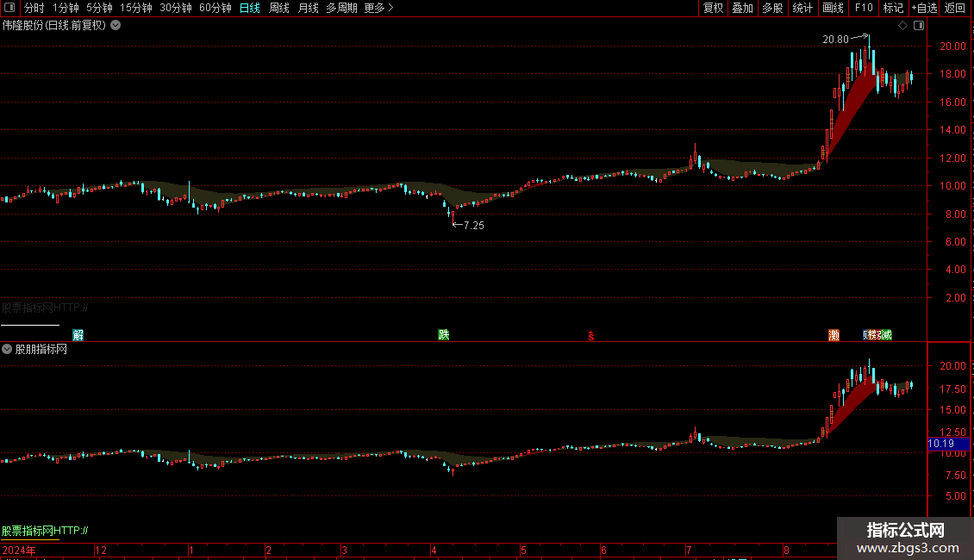Open the 统计 statistics button
Screen dimensions: 974x560
click(802, 8)
